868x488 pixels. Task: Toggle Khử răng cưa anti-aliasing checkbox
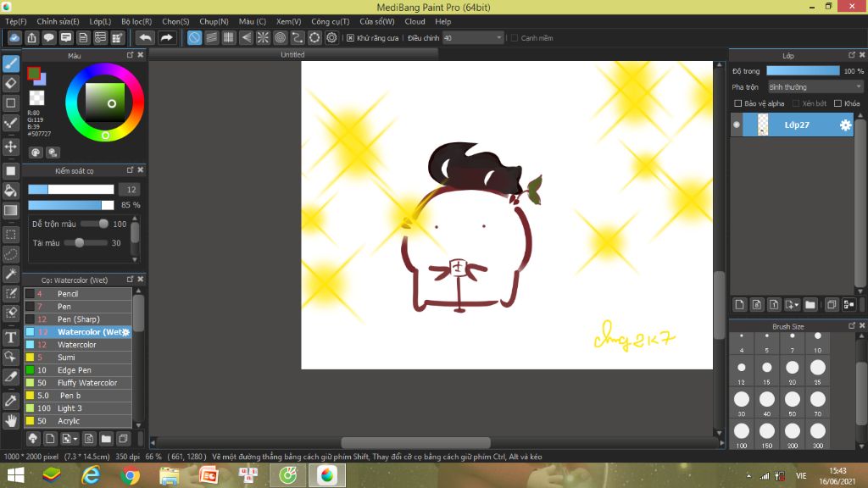pyautogui.click(x=350, y=37)
